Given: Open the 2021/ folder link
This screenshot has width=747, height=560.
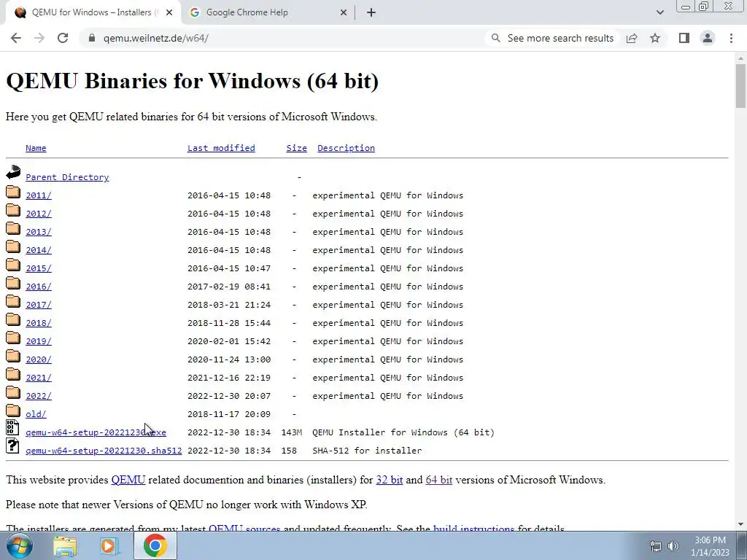Looking at the screenshot, I should (x=39, y=378).
